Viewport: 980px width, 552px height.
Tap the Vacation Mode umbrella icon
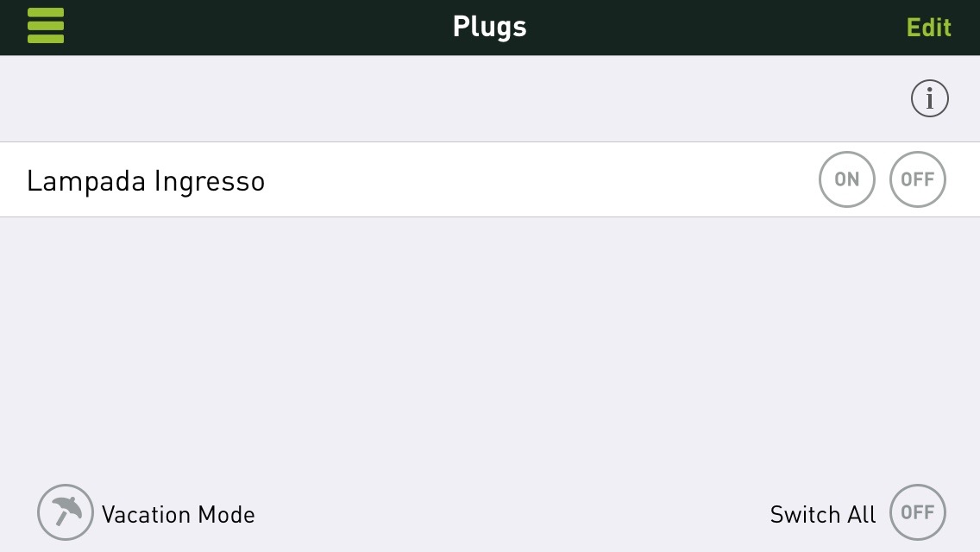(65, 512)
